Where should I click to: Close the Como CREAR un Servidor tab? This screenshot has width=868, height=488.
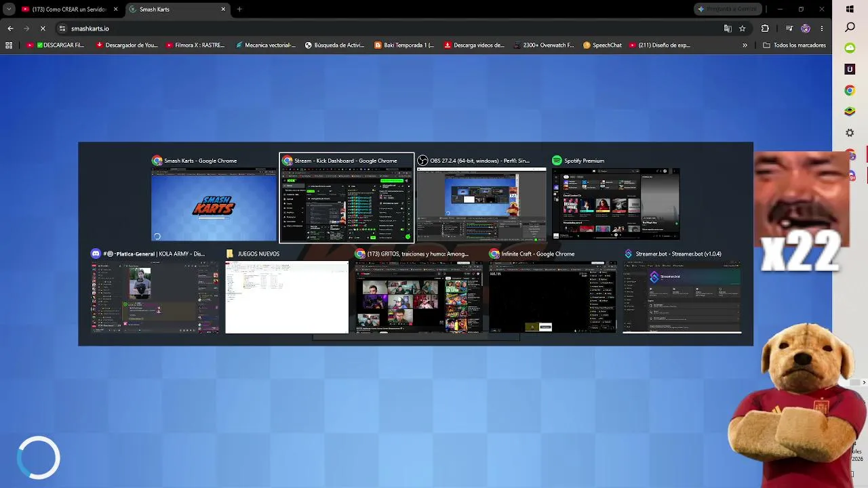(x=115, y=9)
